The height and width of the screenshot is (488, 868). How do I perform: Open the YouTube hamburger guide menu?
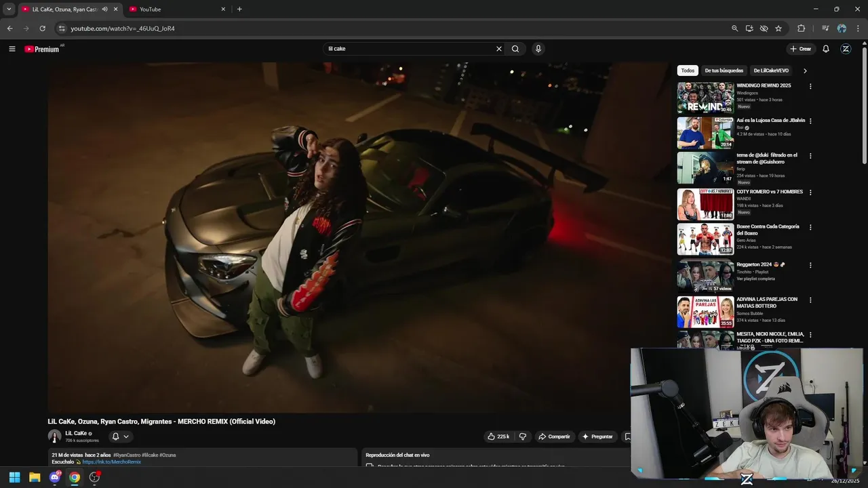pos(12,49)
